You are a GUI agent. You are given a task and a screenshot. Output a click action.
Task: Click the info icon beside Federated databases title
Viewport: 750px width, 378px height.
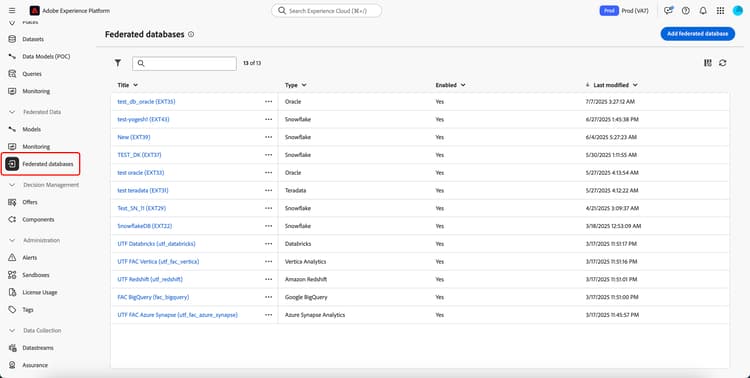tap(191, 34)
